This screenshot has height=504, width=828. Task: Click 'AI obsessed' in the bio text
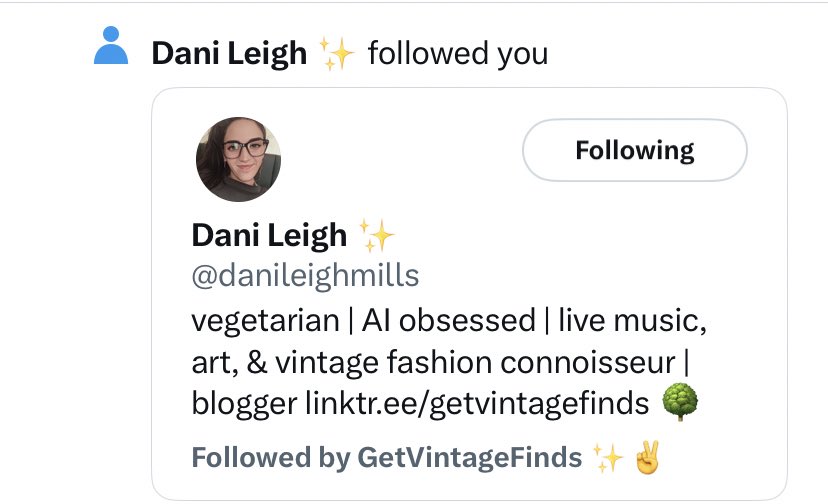point(448,321)
